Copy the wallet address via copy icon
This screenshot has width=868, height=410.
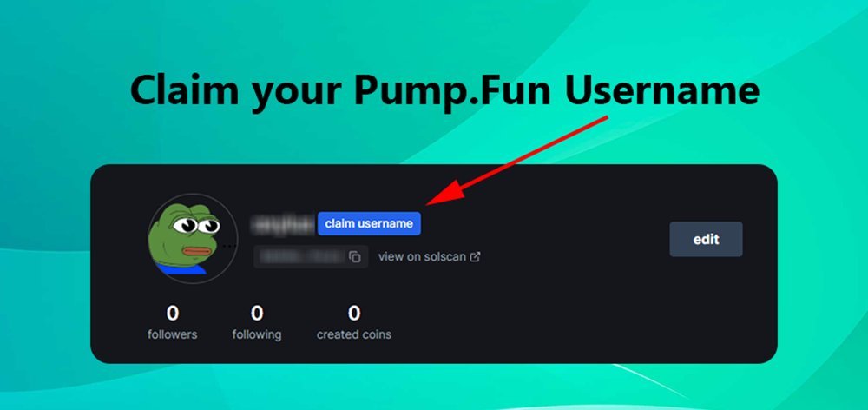tap(355, 256)
